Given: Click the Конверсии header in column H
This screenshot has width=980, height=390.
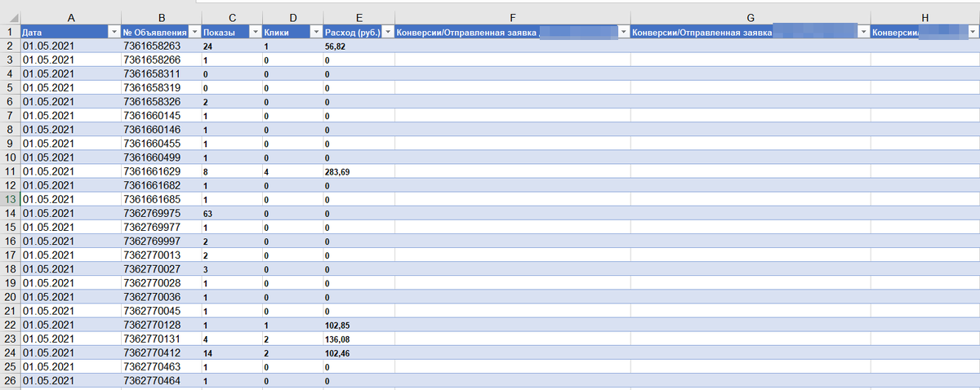Looking at the screenshot, I should coord(897,33).
